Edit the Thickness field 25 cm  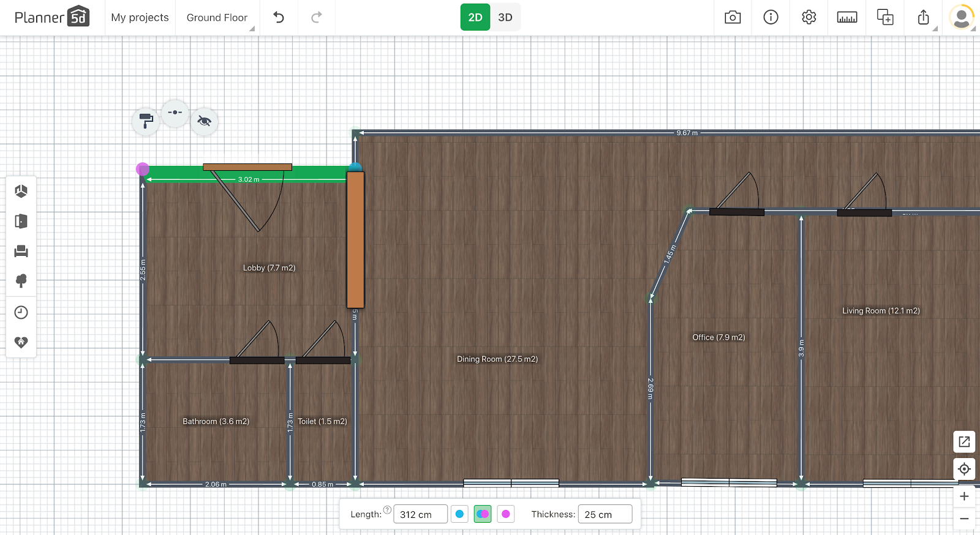(x=605, y=514)
